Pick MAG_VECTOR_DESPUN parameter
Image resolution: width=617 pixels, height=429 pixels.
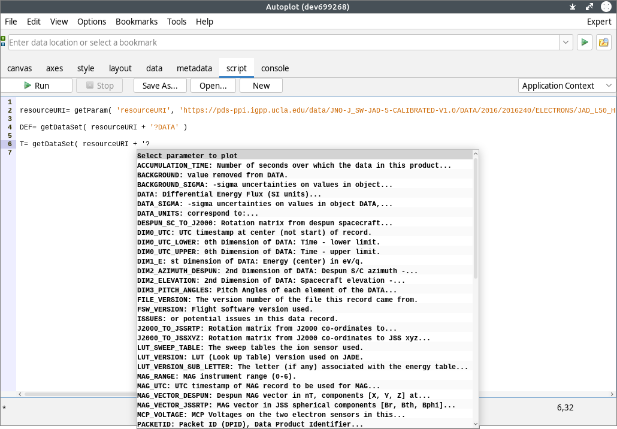point(305,395)
